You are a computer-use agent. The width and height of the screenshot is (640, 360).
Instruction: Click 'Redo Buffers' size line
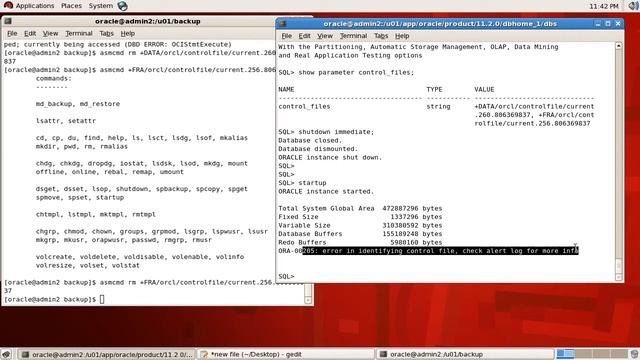(360, 242)
